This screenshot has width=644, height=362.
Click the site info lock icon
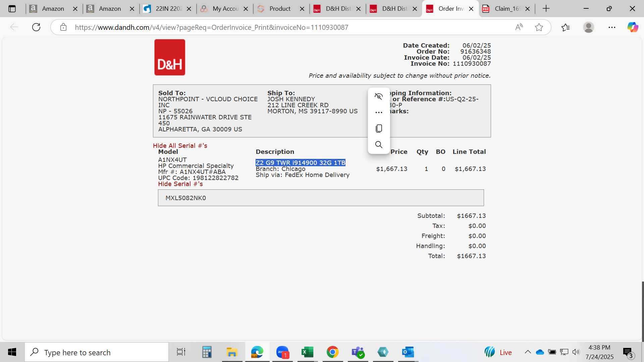coord(63,27)
